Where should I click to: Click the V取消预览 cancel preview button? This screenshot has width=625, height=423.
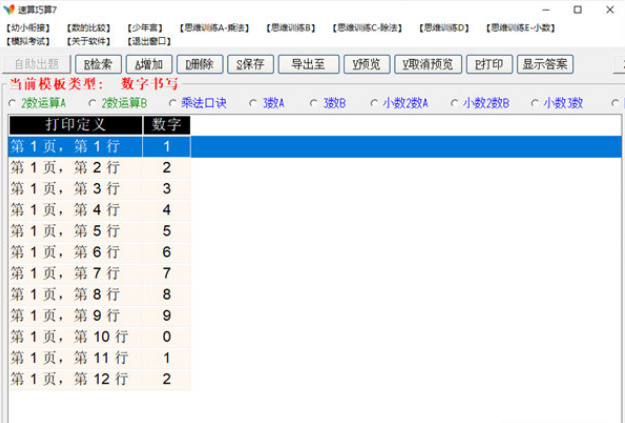pyautogui.click(x=428, y=64)
